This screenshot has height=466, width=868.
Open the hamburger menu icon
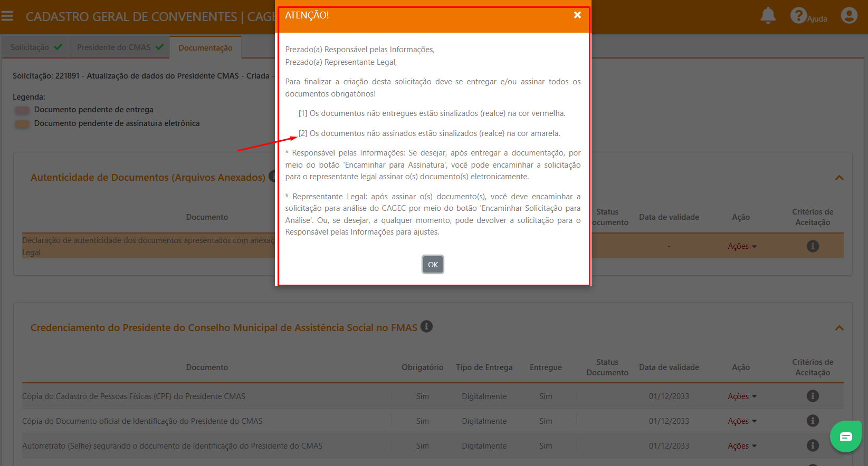click(7, 16)
